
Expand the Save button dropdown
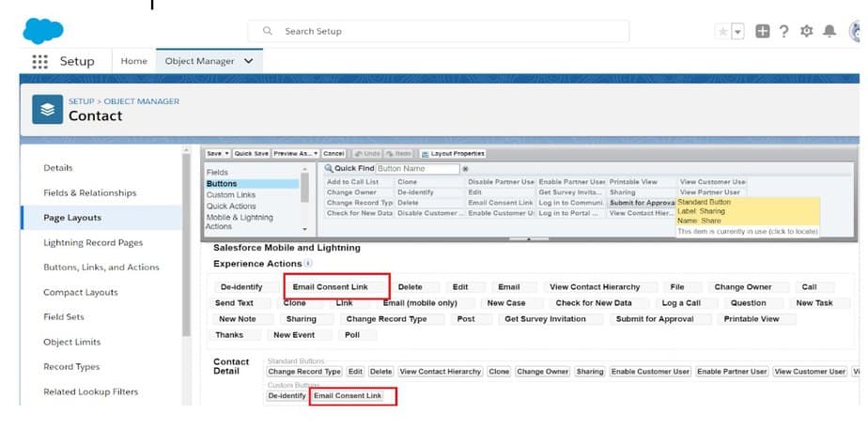pos(226,153)
